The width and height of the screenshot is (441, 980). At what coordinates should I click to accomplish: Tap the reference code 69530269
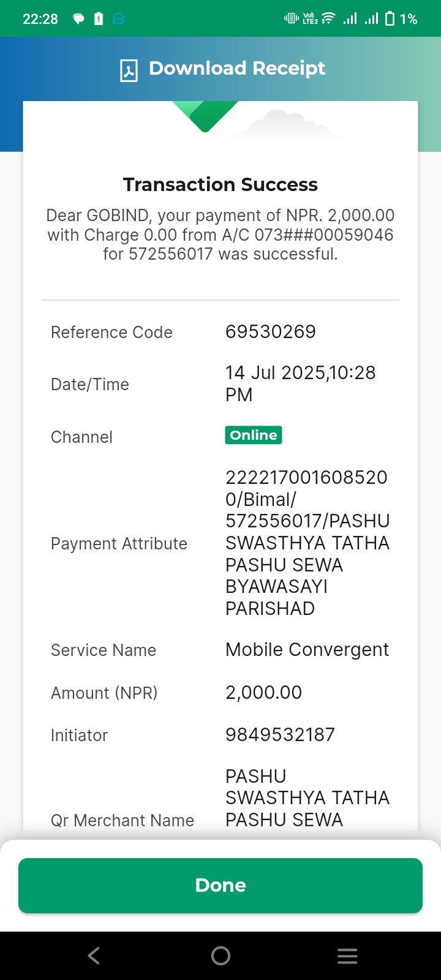pyautogui.click(x=271, y=332)
